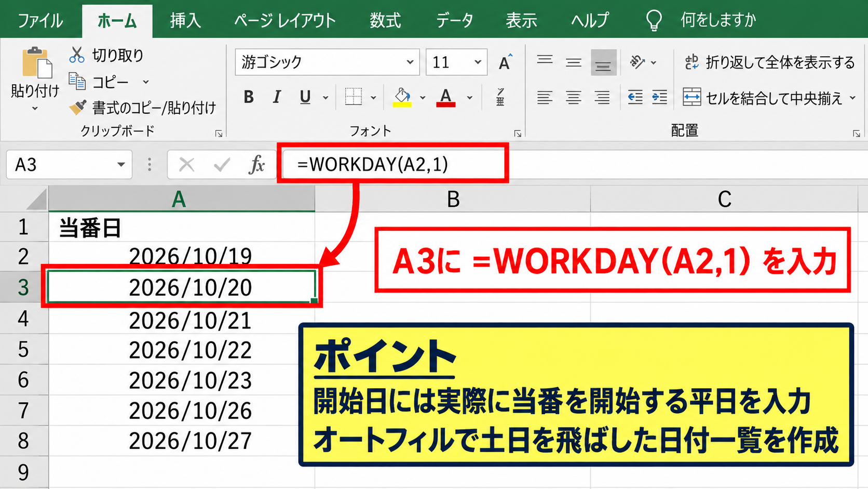Select the Format Painter (書式のコピー/貼り付け) brush

coord(78,108)
